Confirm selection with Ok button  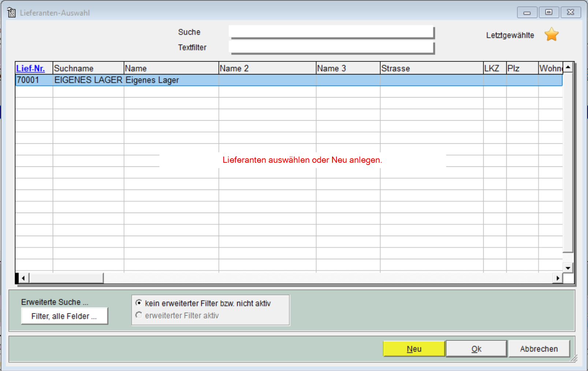click(476, 349)
